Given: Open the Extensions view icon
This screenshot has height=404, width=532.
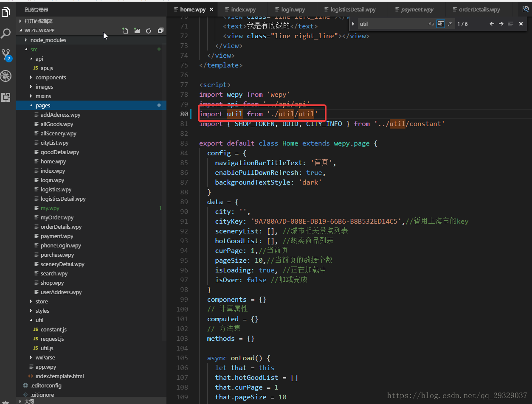Looking at the screenshot, I should (x=6, y=97).
